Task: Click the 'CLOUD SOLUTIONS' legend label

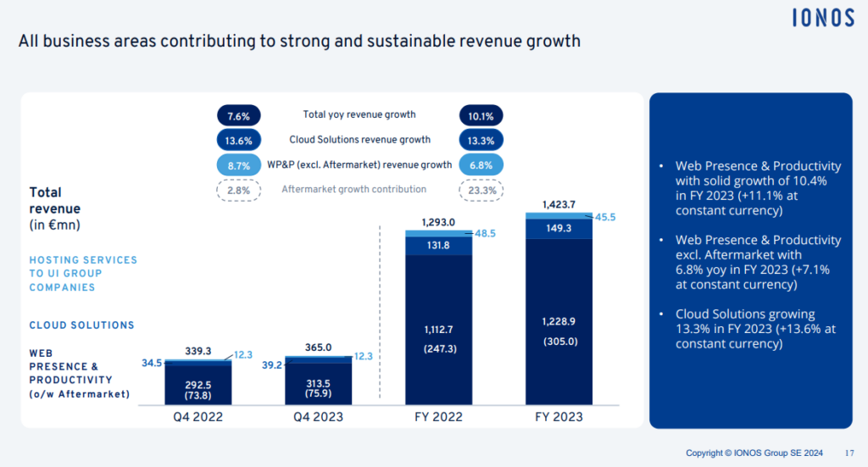Action: pos(82,325)
